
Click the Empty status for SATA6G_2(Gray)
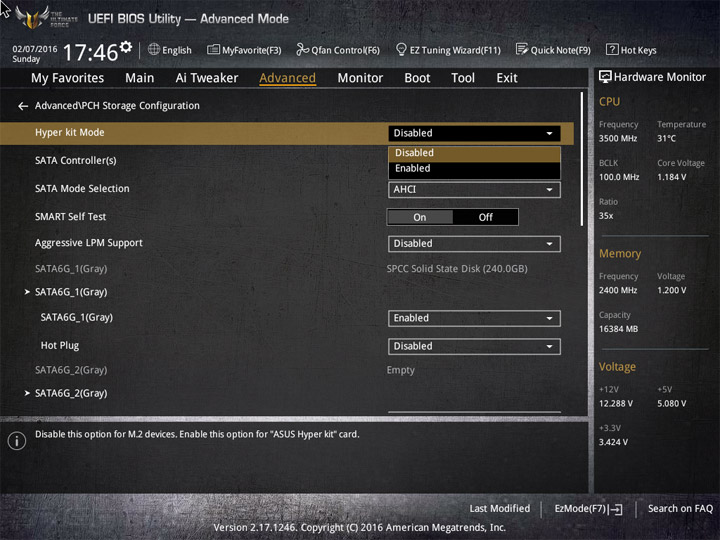tap(400, 370)
